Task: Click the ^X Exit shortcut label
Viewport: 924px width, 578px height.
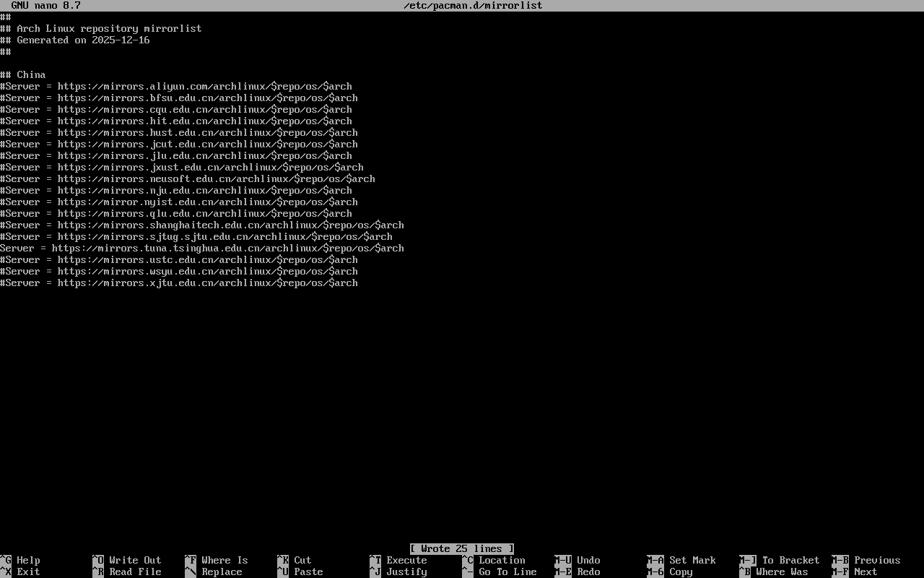Action: [22, 571]
